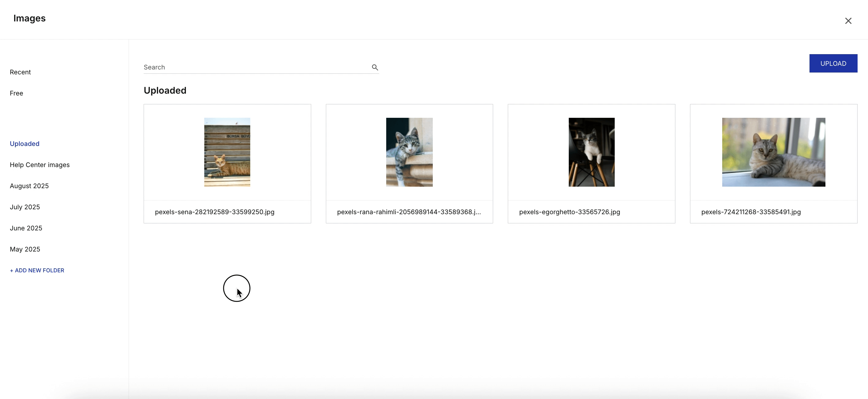Click the Search input field
Image resolution: width=868 pixels, height=399 pixels.
click(256, 67)
